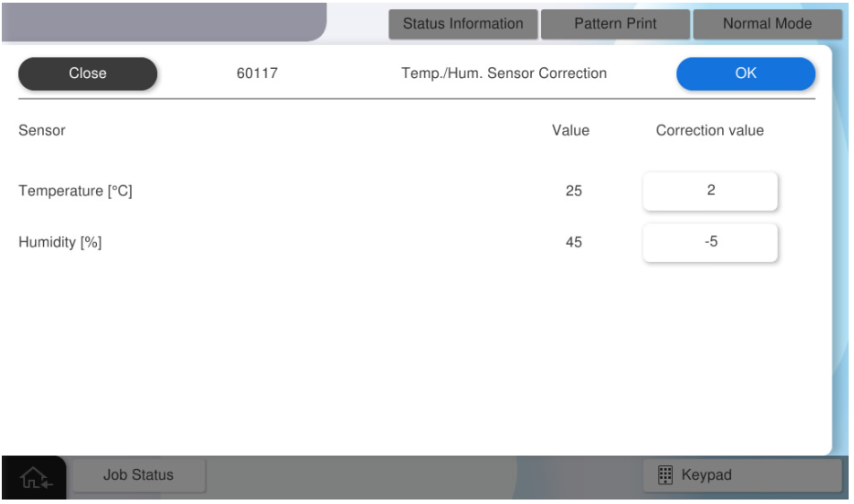Click the Humidity [%] row label

pyautogui.click(x=60, y=242)
